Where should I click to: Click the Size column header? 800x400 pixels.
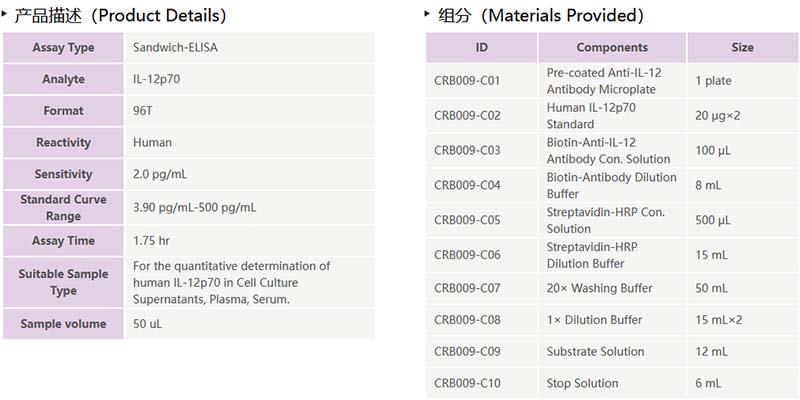click(x=742, y=47)
